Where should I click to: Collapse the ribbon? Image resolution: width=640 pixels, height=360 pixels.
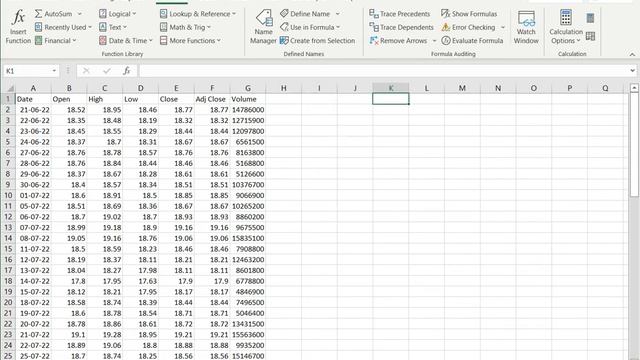click(632, 54)
